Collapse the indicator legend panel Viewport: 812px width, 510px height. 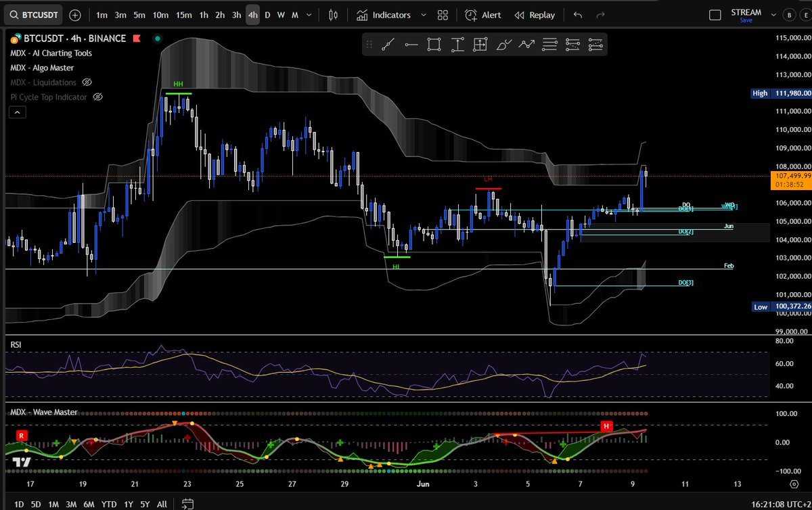(17, 112)
